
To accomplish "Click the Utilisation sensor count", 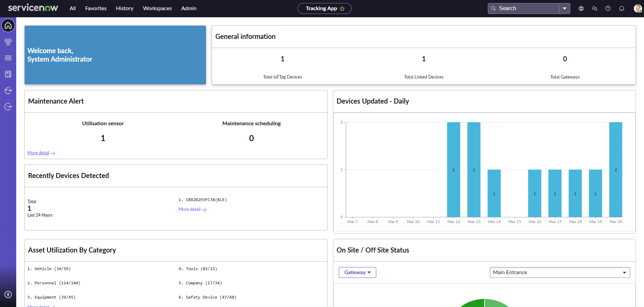I will click(x=103, y=138).
